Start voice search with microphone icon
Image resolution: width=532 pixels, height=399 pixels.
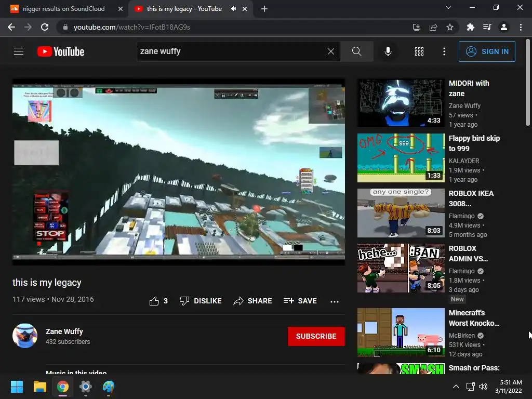388,51
